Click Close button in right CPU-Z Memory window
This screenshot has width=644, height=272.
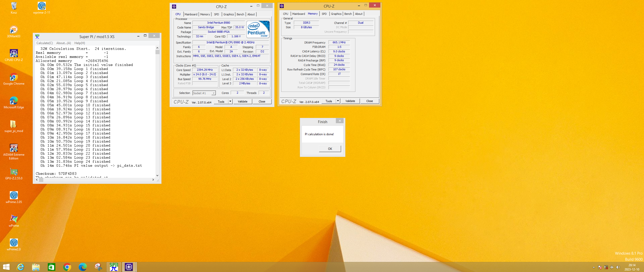click(x=370, y=101)
